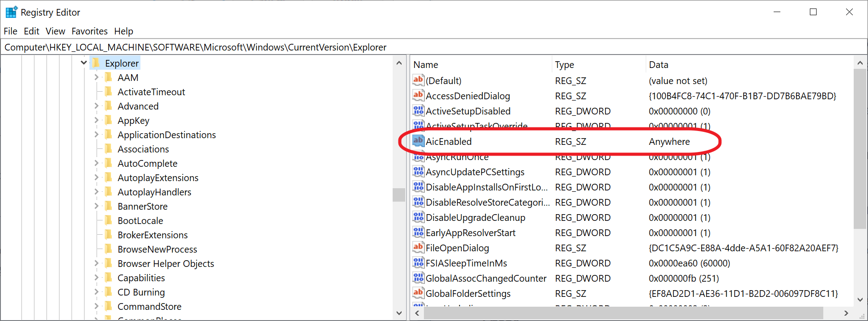The width and height of the screenshot is (868, 321).
Task: Collapse the Explorer key
Action: click(84, 63)
